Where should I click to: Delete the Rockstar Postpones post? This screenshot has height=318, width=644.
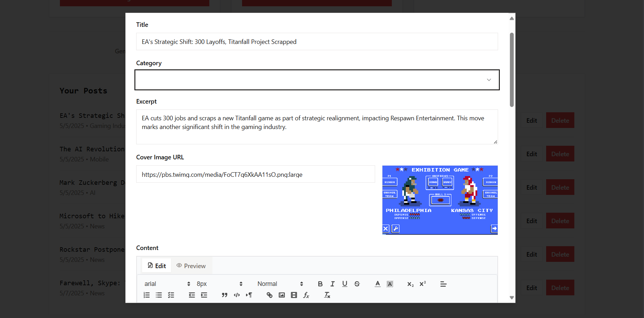560,254
